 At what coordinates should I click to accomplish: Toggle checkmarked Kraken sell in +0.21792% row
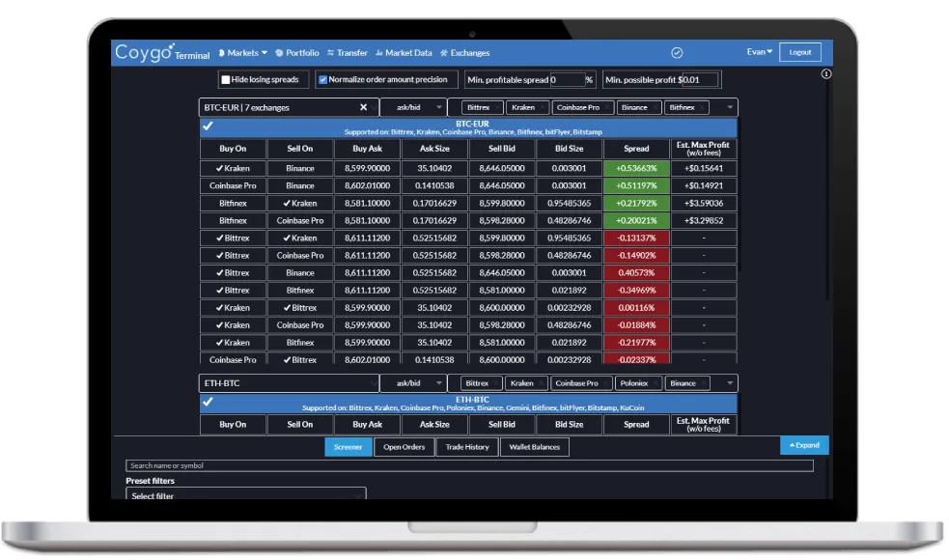[299, 203]
